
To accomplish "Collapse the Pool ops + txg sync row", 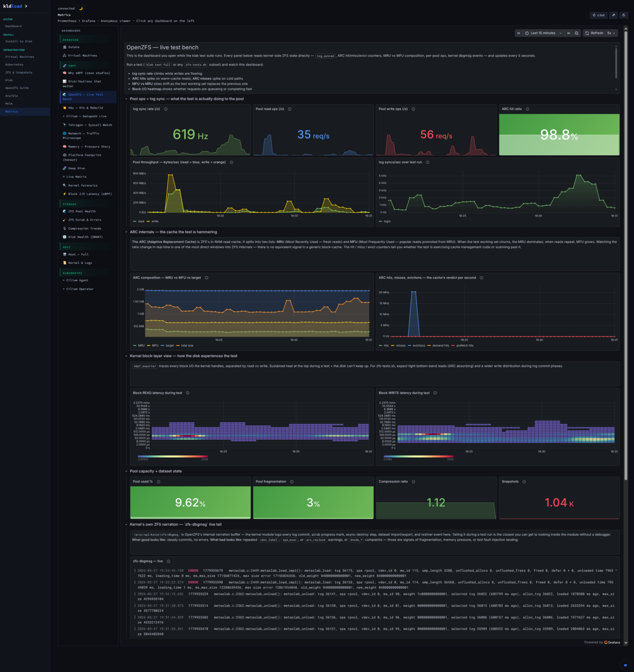I will pyautogui.click(x=126, y=99).
